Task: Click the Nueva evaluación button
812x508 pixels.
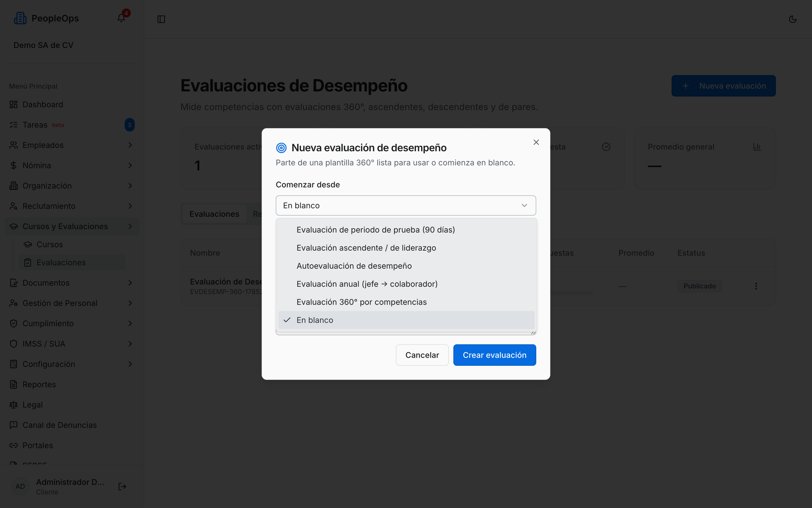Action: (x=723, y=86)
